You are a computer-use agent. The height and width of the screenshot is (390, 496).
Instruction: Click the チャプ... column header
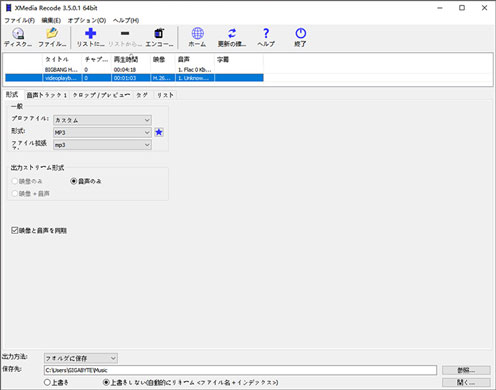96,59
